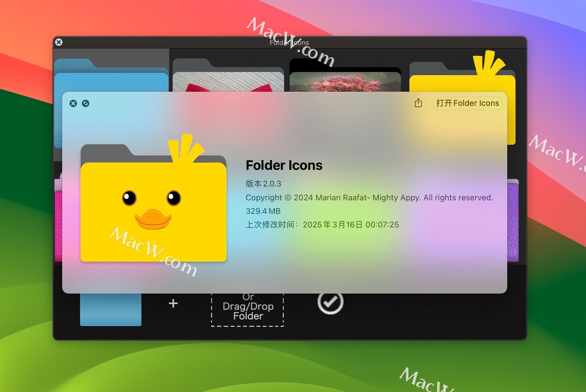Select the yellow duck folder in the grid
Image resolution: width=586 pixels, height=392 pixels.
[x=462, y=71]
